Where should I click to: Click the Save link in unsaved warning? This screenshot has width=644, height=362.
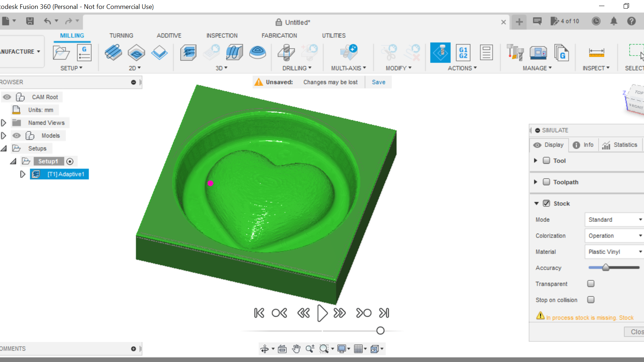(x=379, y=82)
